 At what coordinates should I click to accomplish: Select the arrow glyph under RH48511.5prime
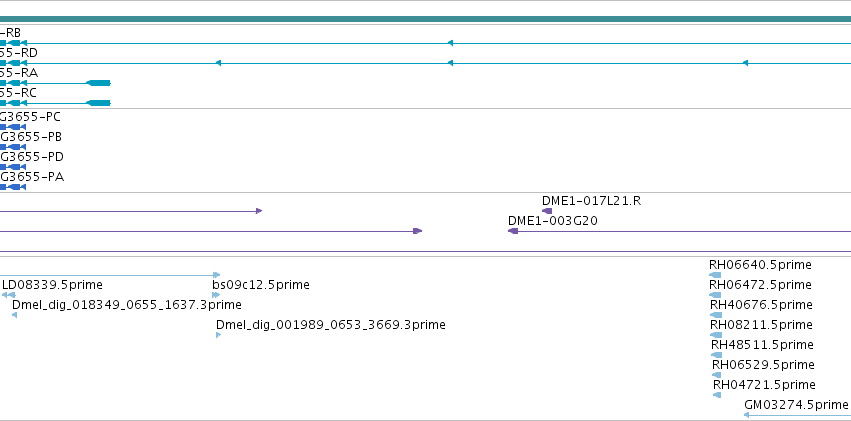tap(716, 355)
